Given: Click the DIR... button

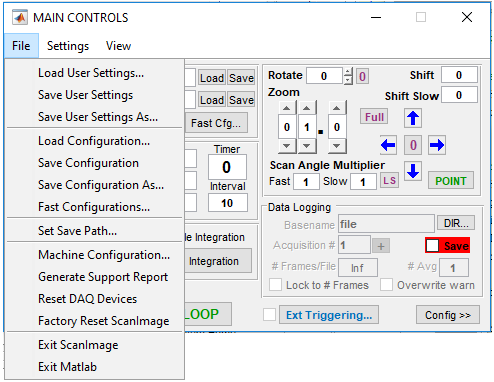Looking at the screenshot, I should 456,223.
